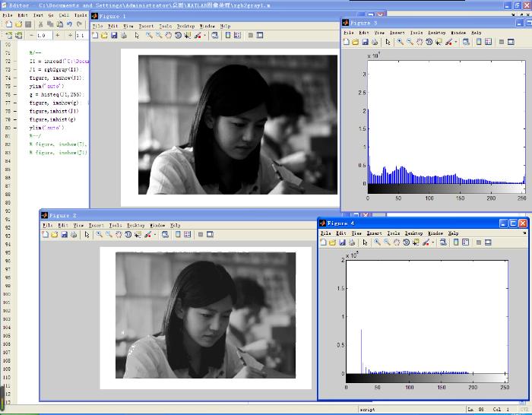This screenshot has width=532, height=415.
Task: Select the Pan hand tool in Figure 3
Action: 420,43
